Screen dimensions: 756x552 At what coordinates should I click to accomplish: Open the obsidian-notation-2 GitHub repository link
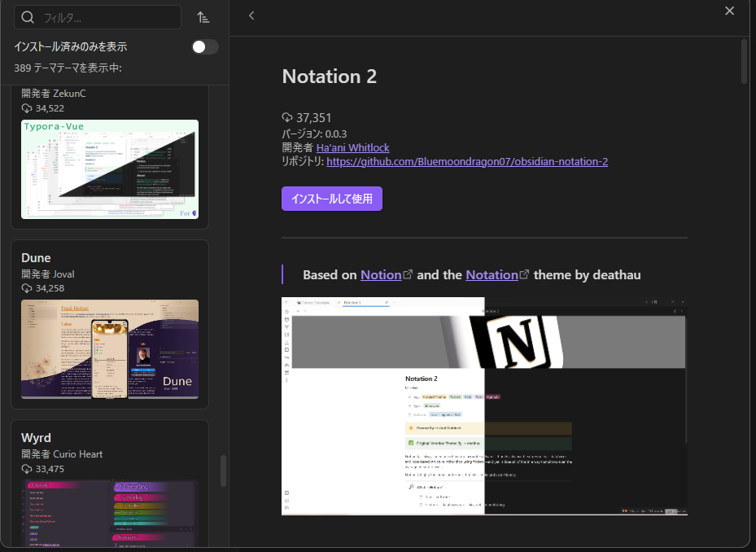pos(466,161)
